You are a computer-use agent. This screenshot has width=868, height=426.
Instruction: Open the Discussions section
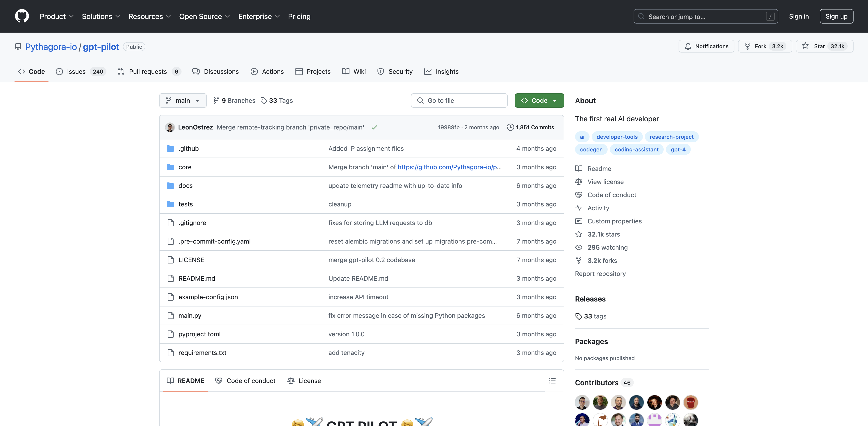pos(221,71)
